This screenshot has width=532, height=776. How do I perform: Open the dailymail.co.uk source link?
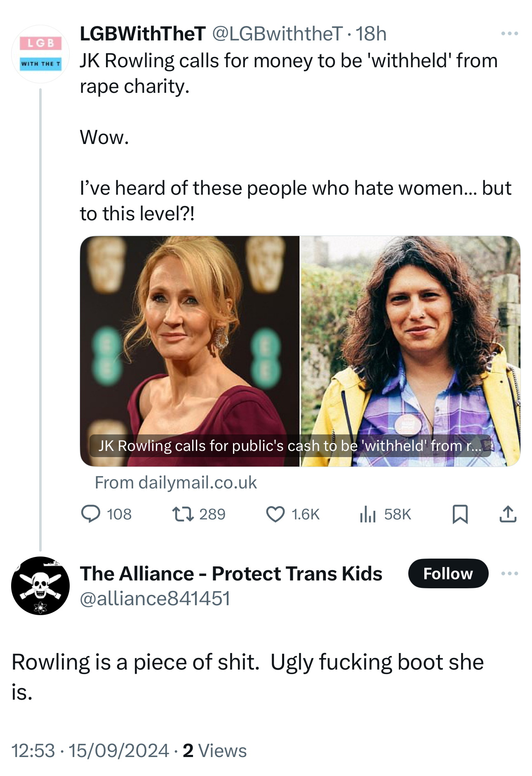tap(176, 483)
